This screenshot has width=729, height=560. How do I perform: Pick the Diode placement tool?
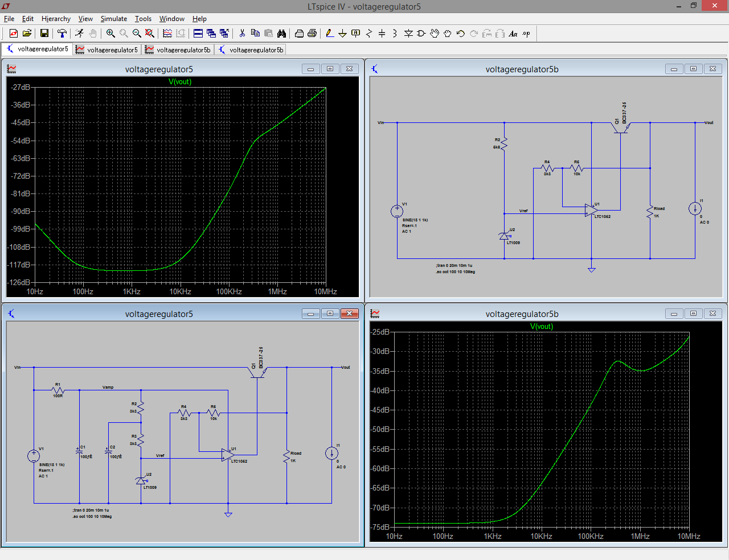408,34
